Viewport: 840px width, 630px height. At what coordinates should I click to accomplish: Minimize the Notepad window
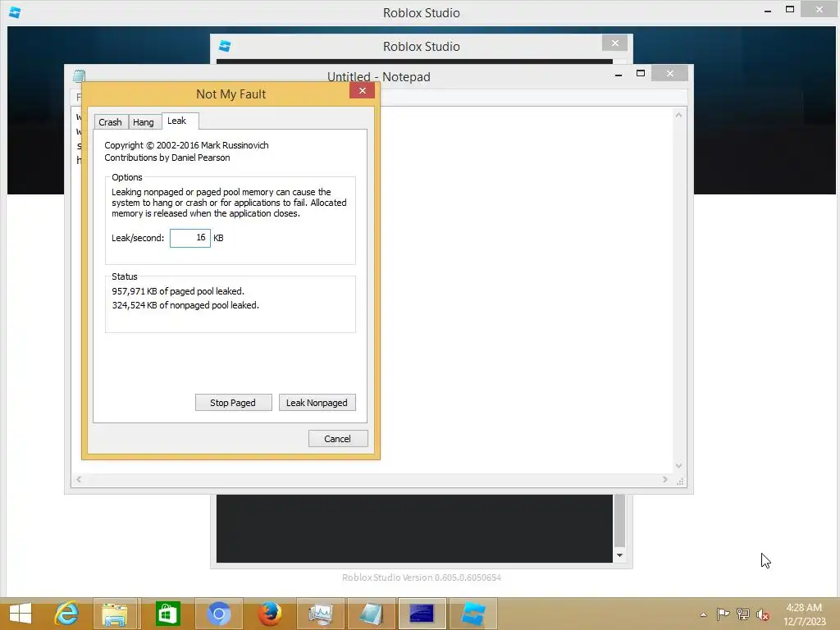(x=619, y=74)
